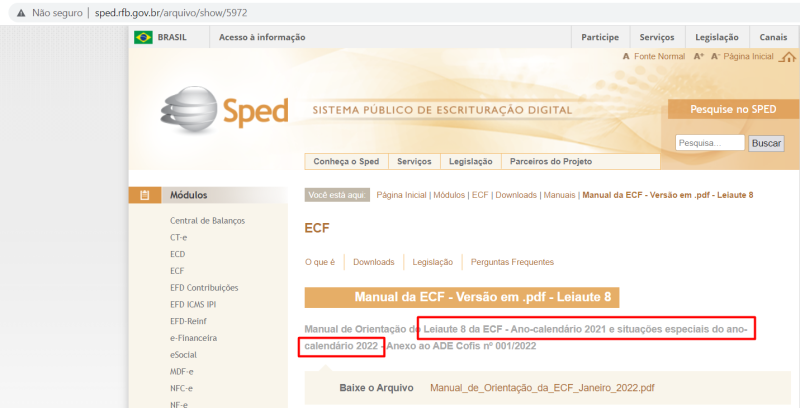The image size is (800, 408).
Task: Go to Manuais in breadcrumb
Action: click(x=559, y=195)
